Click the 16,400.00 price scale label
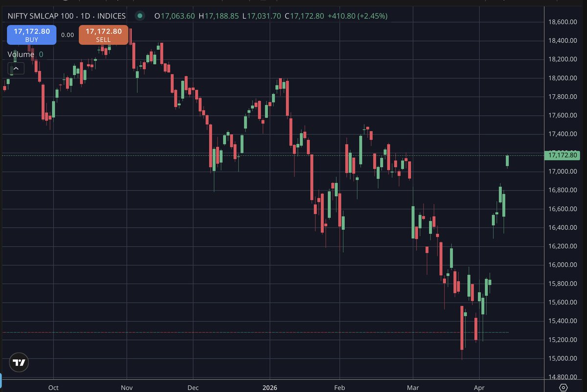 pyautogui.click(x=563, y=227)
